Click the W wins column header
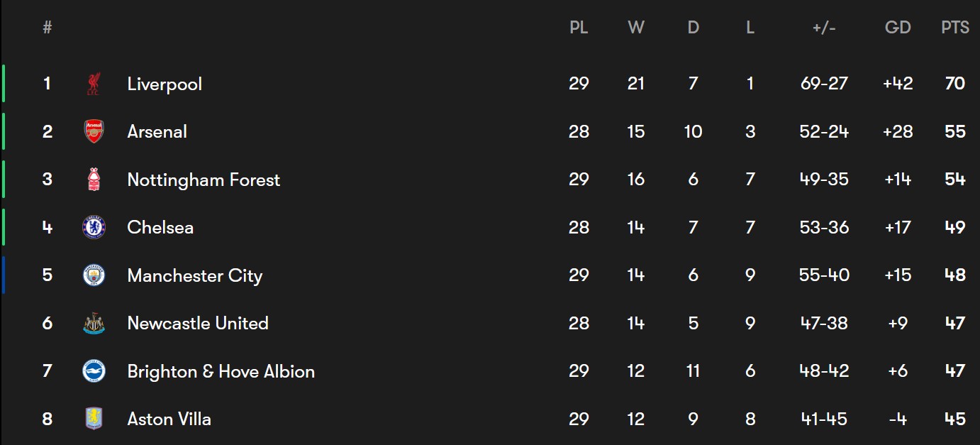The image size is (980, 445). (x=636, y=28)
